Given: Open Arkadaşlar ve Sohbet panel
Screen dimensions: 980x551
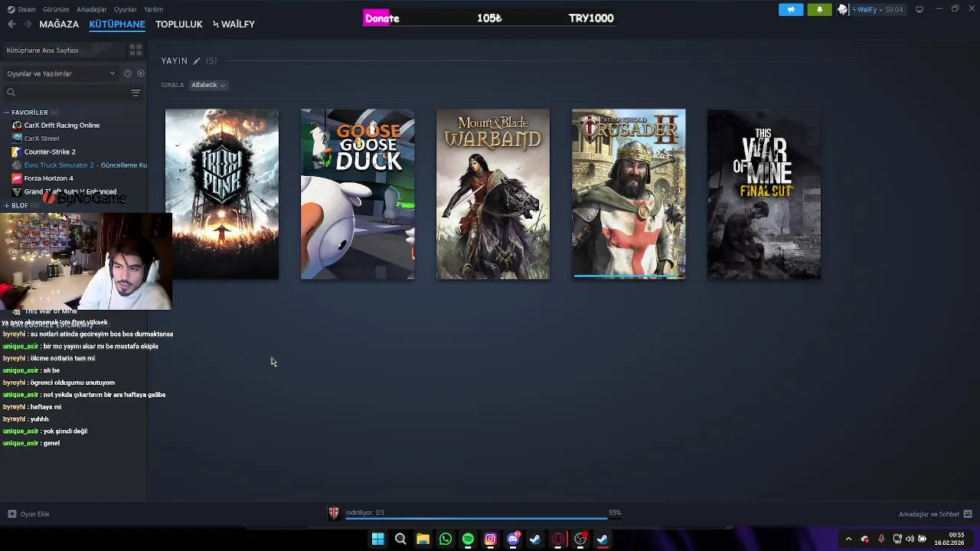Looking at the screenshot, I should [x=935, y=514].
